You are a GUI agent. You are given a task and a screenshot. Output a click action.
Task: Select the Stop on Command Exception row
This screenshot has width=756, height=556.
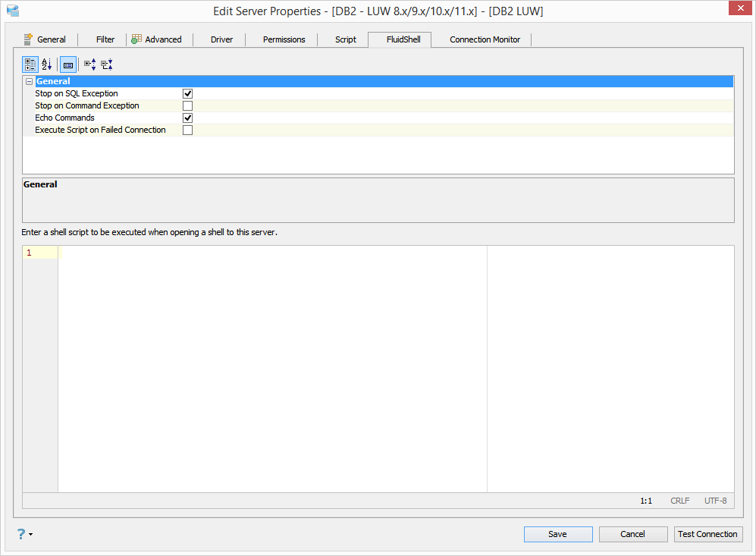(x=378, y=105)
